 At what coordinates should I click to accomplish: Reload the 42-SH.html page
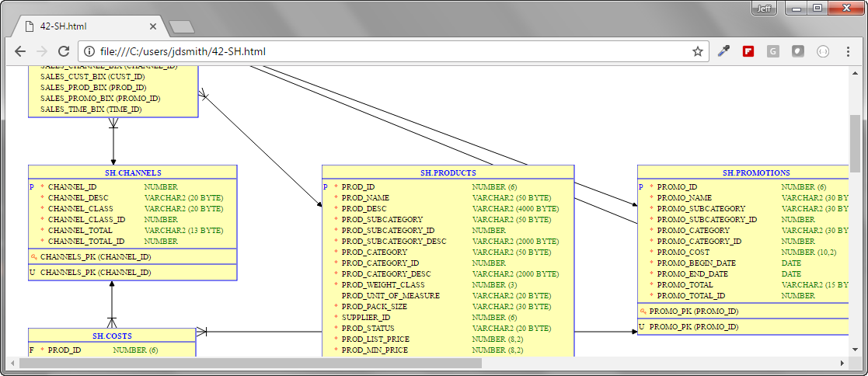click(64, 51)
